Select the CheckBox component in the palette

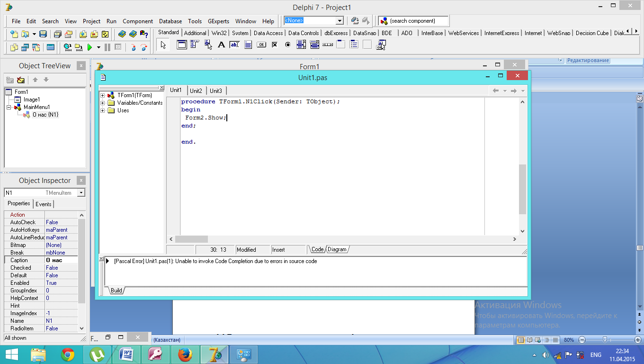tap(274, 45)
